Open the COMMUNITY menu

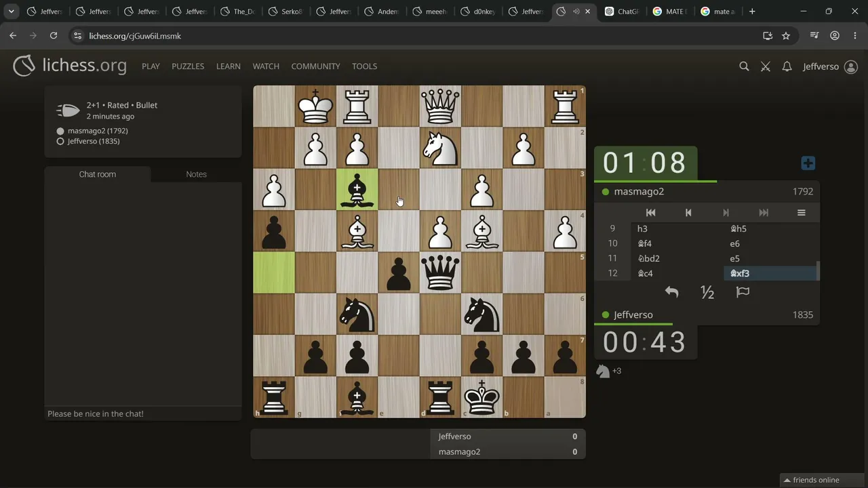coord(315,66)
